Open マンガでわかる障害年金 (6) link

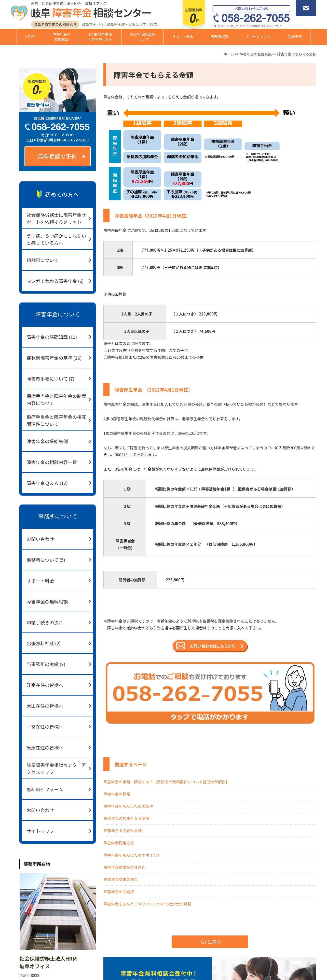point(58,281)
